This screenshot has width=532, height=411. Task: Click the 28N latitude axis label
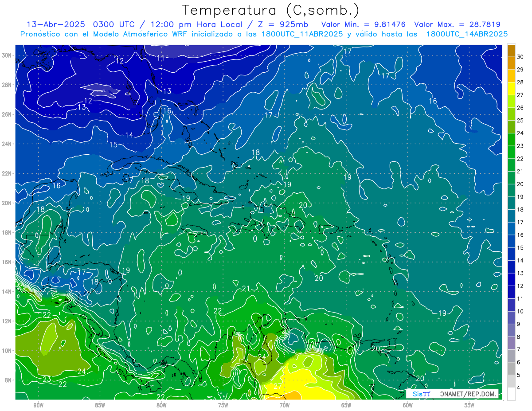click(8, 85)
